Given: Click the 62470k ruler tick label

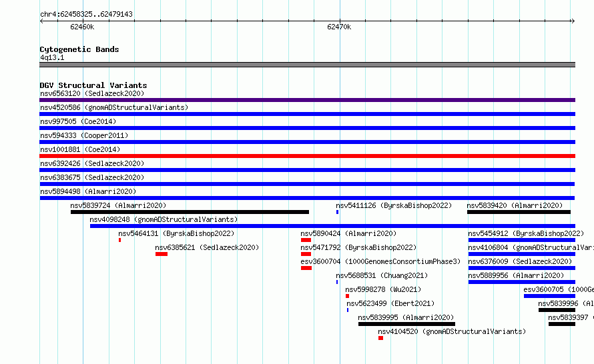Looking at the screenshot, I should pyautogui.click(x=339, y=27).
